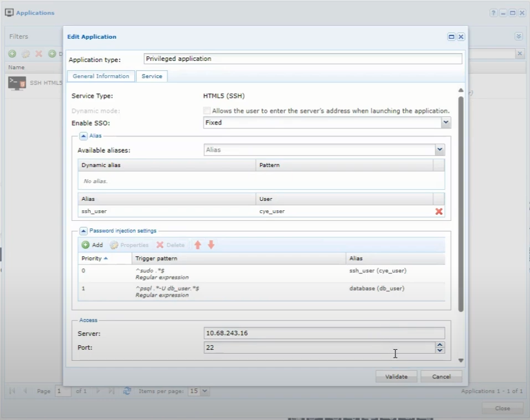Click the red move-up arrow icon
This screenshot has height=420, width=530.
point(198,245)
